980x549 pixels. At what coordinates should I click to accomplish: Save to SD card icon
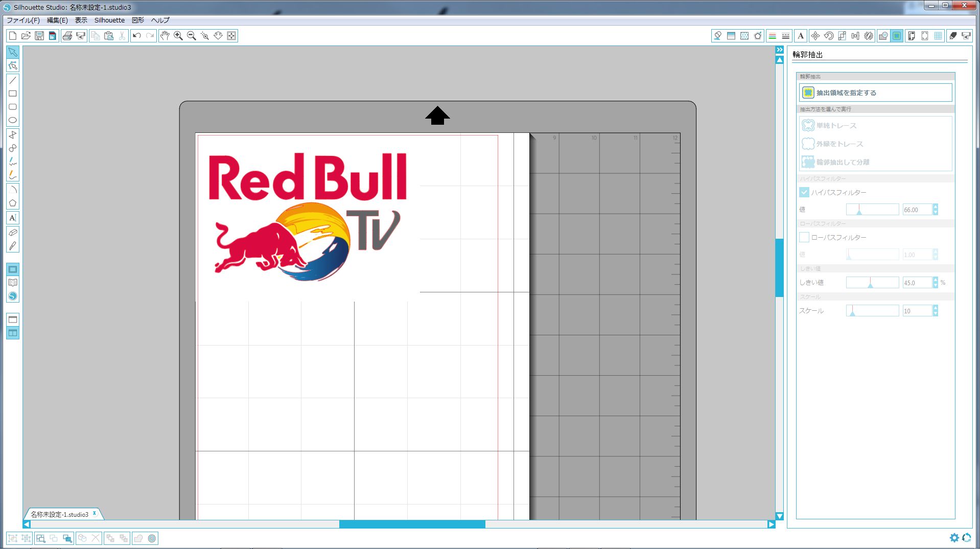pos(53,36)
